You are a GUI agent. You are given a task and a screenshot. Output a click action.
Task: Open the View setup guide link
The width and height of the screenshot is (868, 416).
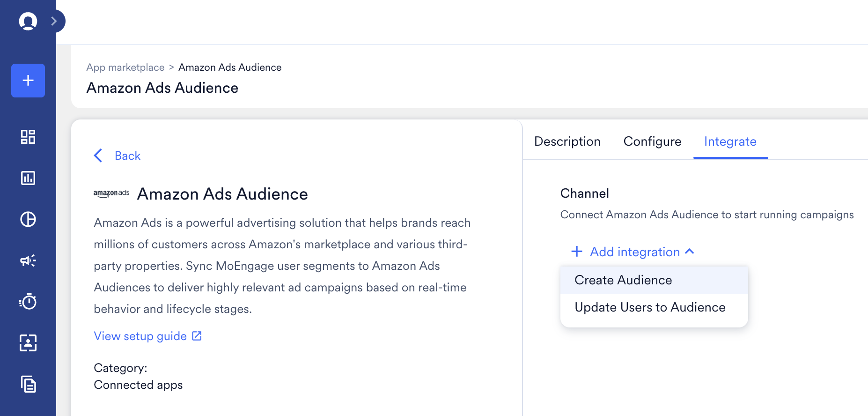[140, 336]
